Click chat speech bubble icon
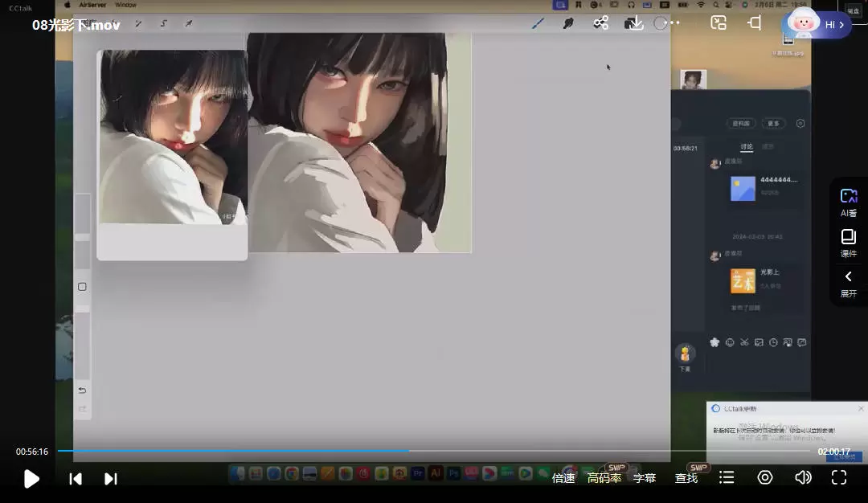The image size is (868, 503). pos(801,342)
